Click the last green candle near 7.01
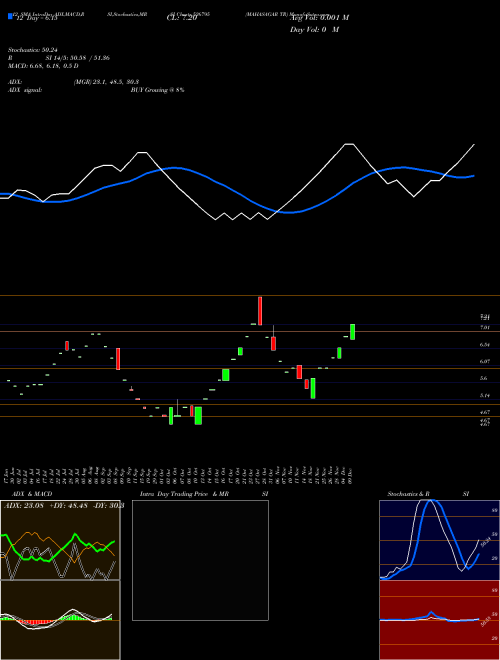The width and height of the screenshot is (500, 660). pos(352,332)
